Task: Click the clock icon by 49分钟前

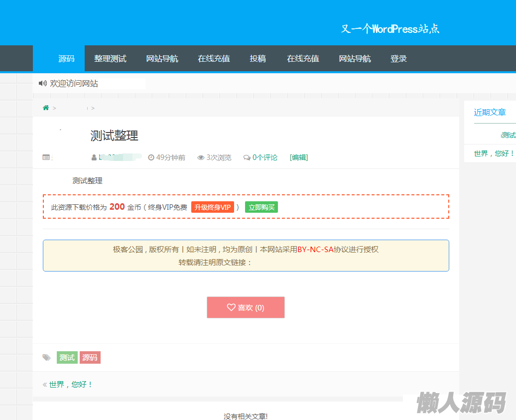Action: (151, 157)
